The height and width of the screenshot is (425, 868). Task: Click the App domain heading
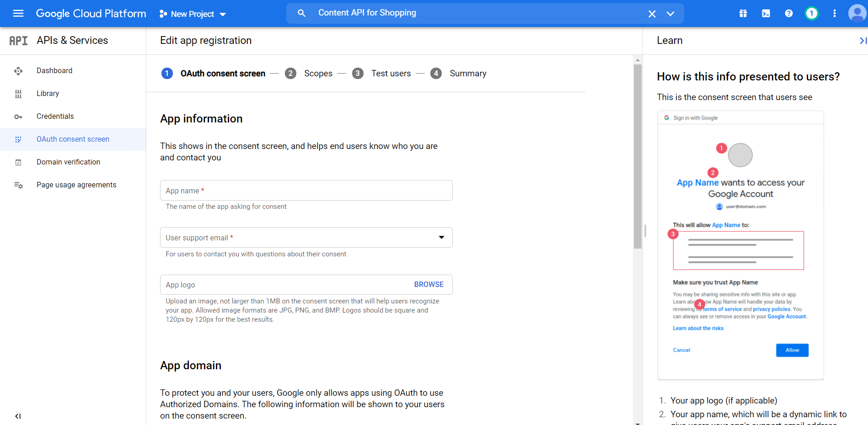[191, 366]
